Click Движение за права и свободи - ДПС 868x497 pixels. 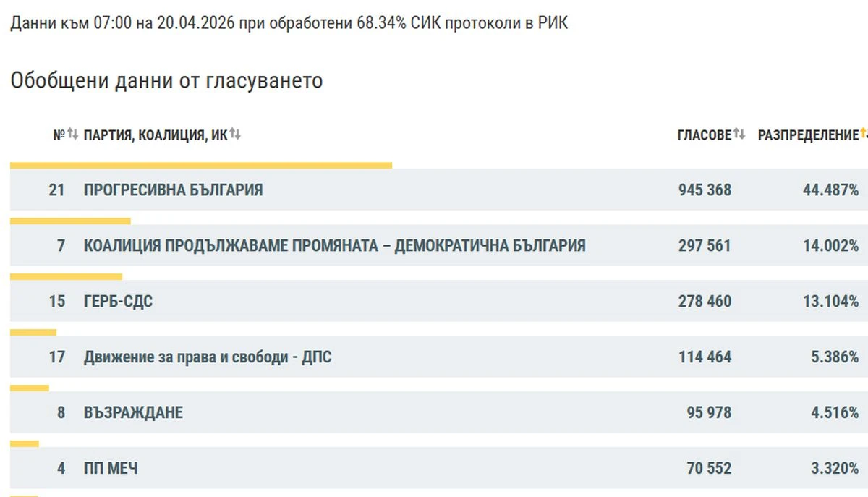click(208, 357)
